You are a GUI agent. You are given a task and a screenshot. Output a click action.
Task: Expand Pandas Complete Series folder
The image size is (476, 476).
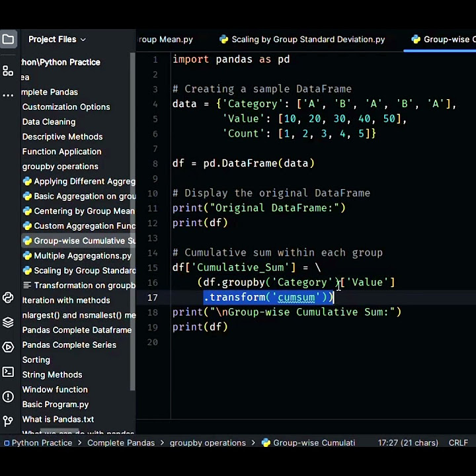[69, 345]
